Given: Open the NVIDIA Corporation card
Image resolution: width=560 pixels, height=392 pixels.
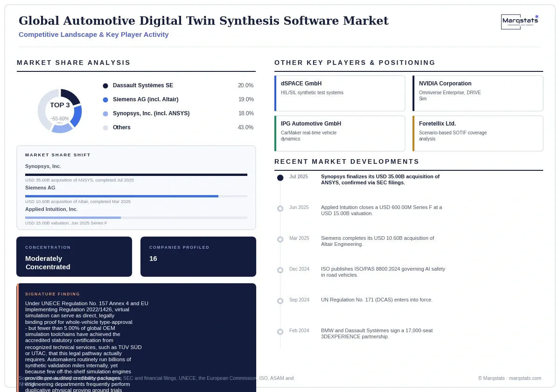Looking at the screenshot, I should [x=478, y=93].
